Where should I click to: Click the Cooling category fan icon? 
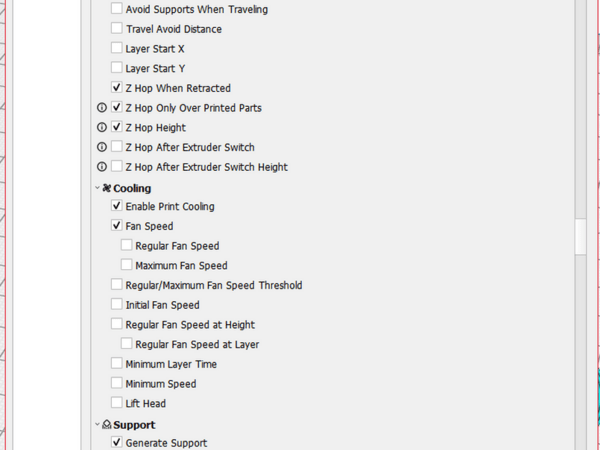106,188
